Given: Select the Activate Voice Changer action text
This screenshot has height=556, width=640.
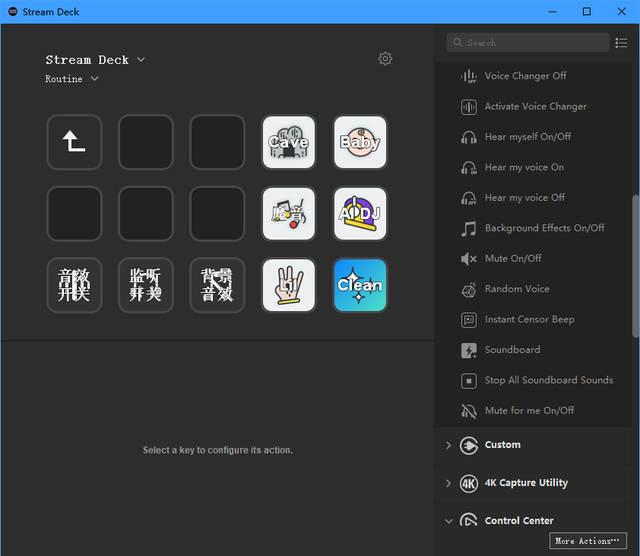Looking at the screenshot, I should click(x=536, y=107).
